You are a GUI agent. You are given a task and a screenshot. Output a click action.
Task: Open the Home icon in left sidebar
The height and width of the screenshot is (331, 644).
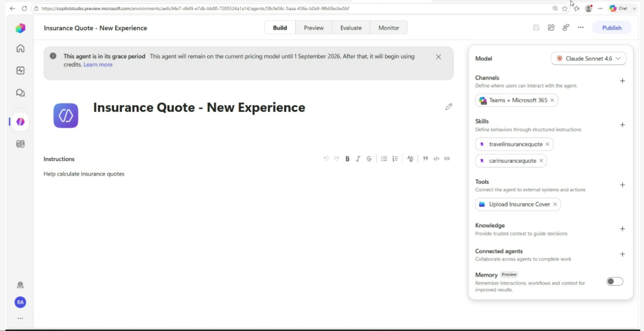(x=20, y=48)
